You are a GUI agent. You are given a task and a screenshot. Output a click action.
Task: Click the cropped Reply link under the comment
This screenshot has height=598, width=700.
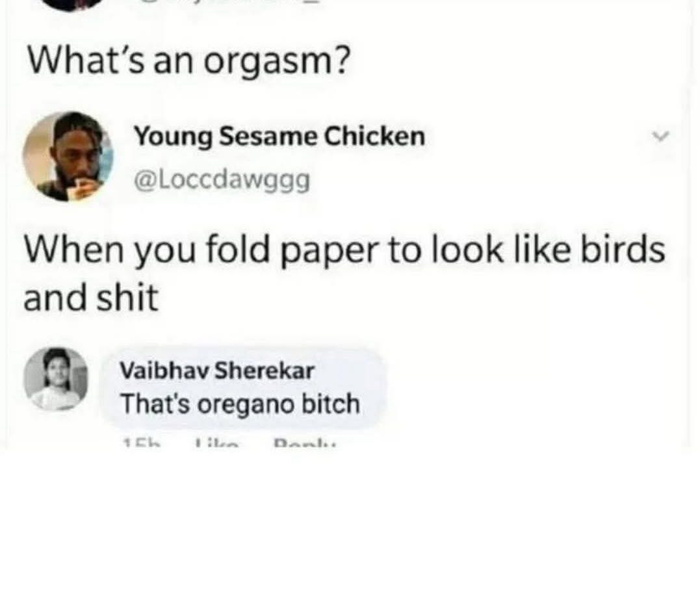click(306, 443)
